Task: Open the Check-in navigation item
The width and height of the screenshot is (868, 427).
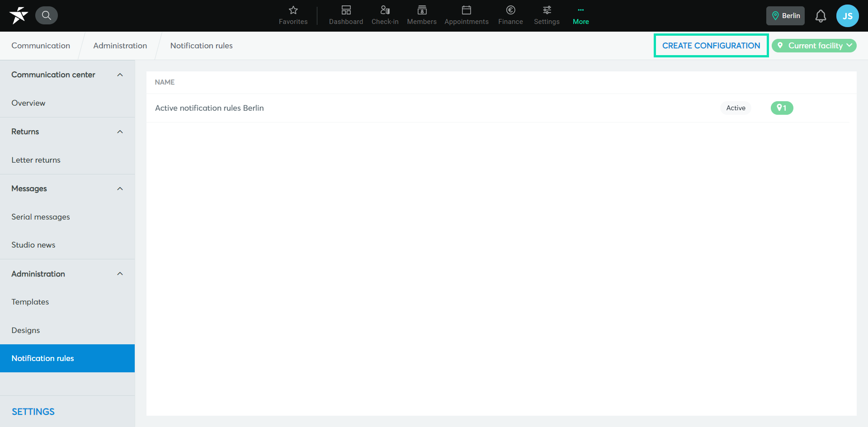Action: pyautogui.click(x=385, y=15)
